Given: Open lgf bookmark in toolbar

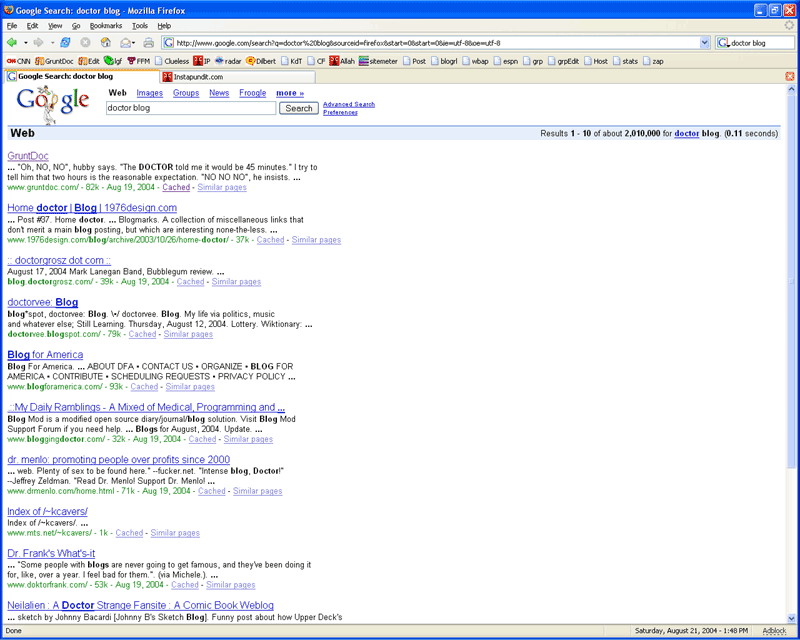Looking at the screenshot, I should pos(113,61).
